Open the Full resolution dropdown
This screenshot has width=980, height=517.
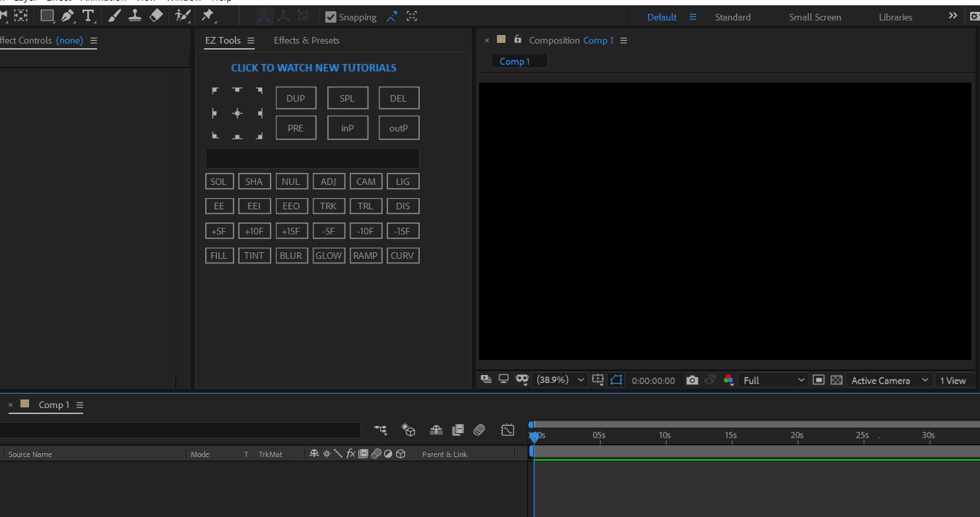coord(773,380)
